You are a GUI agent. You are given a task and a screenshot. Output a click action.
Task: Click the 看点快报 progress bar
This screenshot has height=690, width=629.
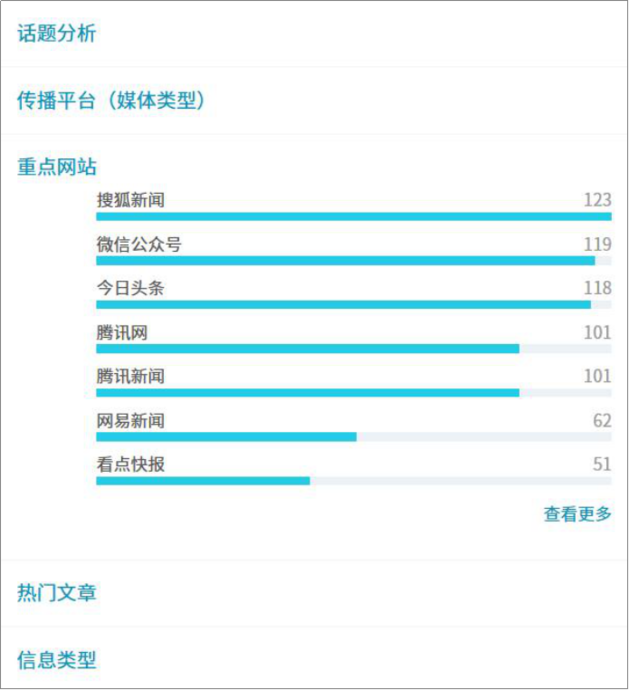(354, 481)
